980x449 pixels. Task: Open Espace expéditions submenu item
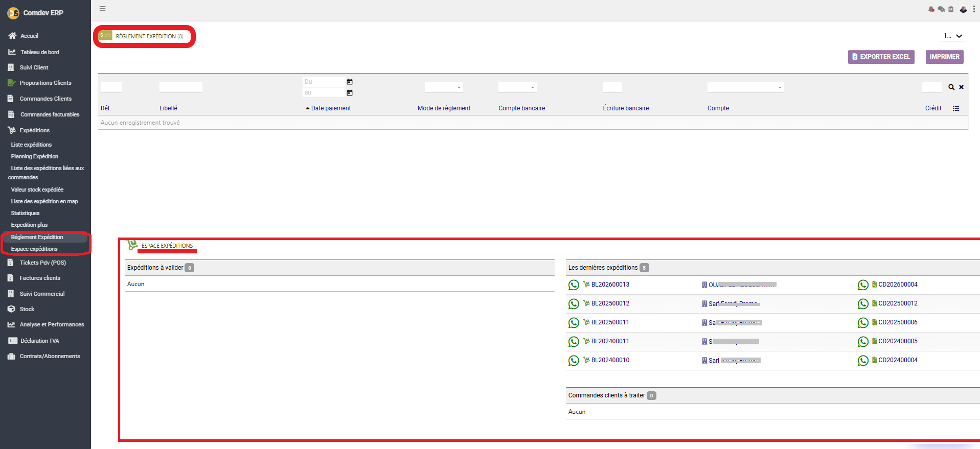click(x=34, y=249)
